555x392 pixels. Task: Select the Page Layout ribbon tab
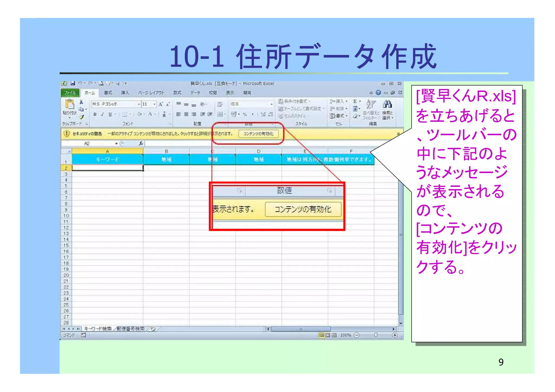pyautogui.click(x=151, y=93)
